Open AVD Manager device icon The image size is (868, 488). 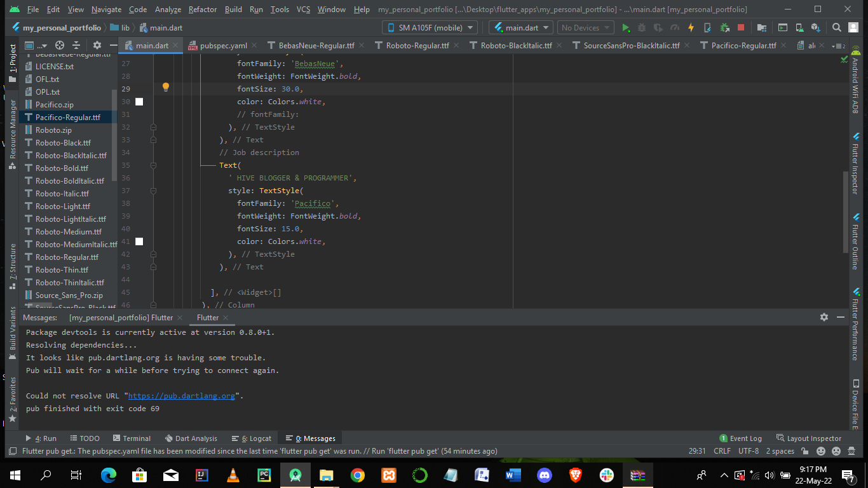tap(799, 28)
